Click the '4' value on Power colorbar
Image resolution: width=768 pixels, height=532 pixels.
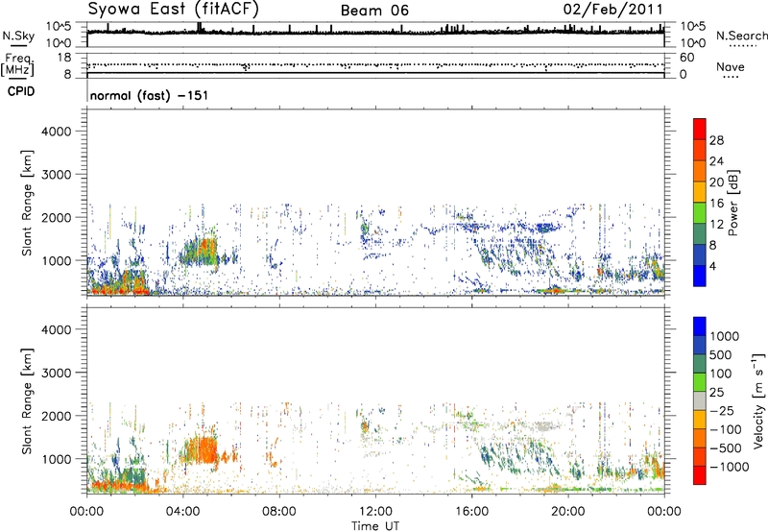coord(712,266)
